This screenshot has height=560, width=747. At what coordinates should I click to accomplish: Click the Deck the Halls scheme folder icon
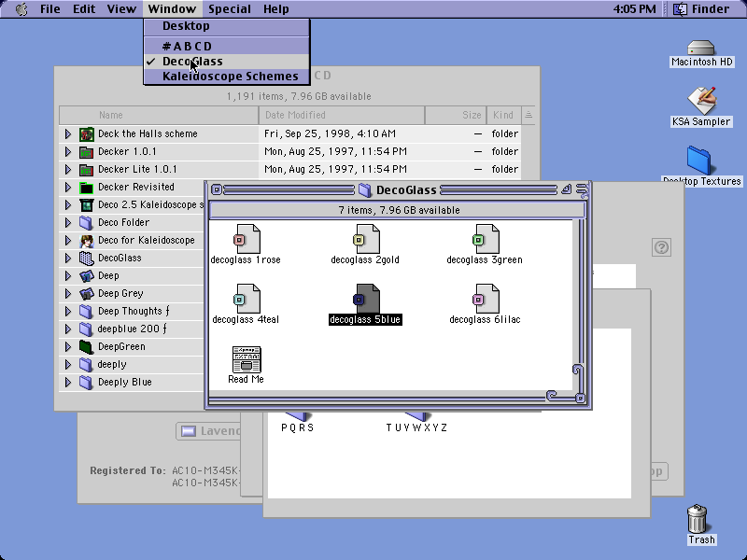(86, 134)
